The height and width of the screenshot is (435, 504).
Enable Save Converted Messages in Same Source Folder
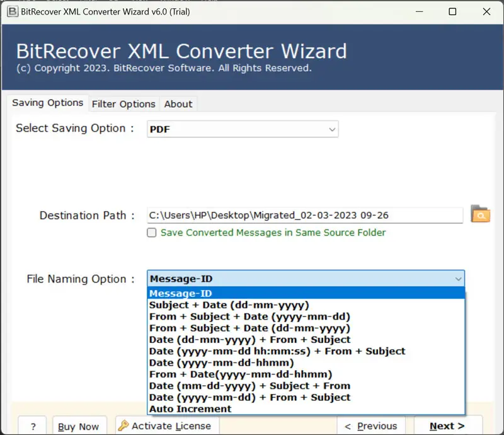[x=152, y=233]
